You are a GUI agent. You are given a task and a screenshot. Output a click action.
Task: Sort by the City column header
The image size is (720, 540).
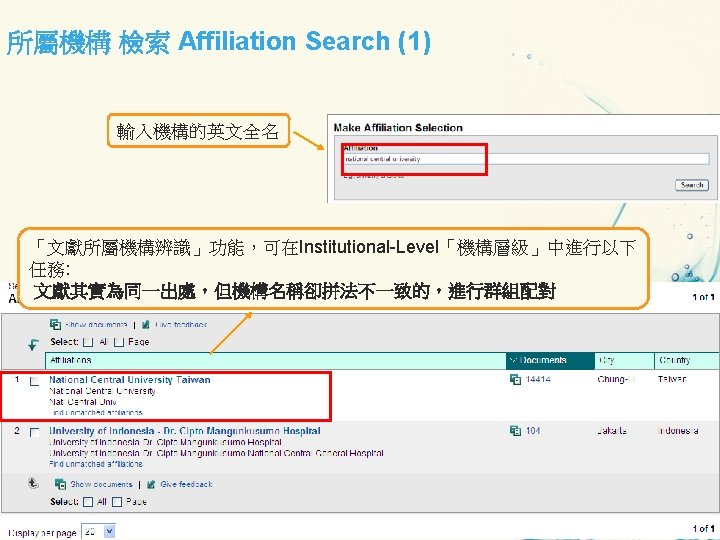(624, 360)
